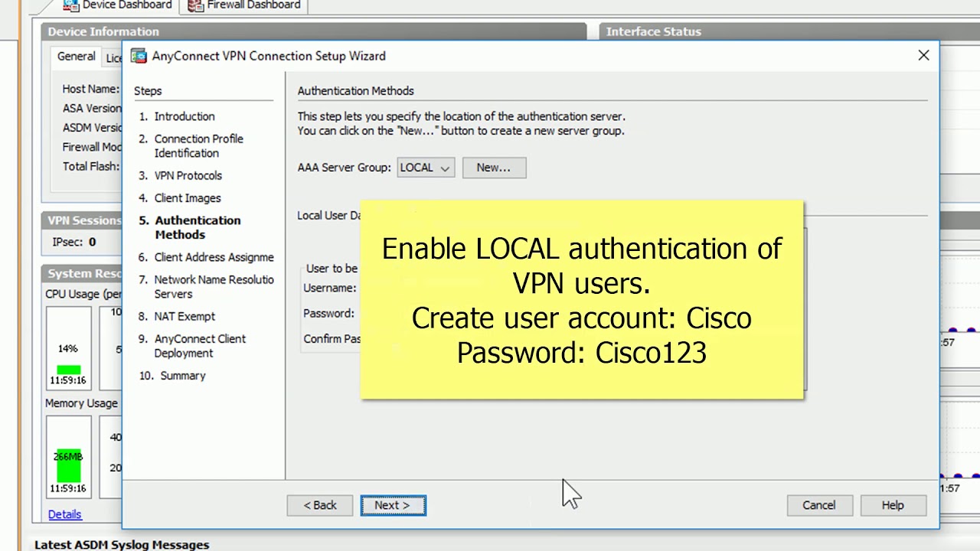Click the Device Information panel header

314,31
